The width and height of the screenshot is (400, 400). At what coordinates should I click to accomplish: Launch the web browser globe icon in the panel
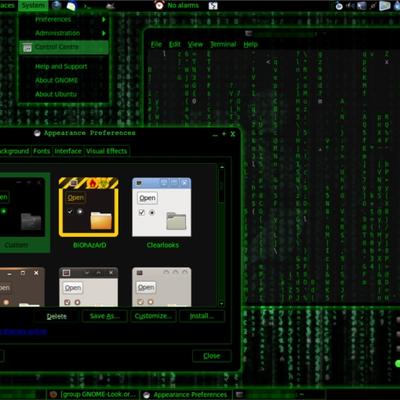57,5
